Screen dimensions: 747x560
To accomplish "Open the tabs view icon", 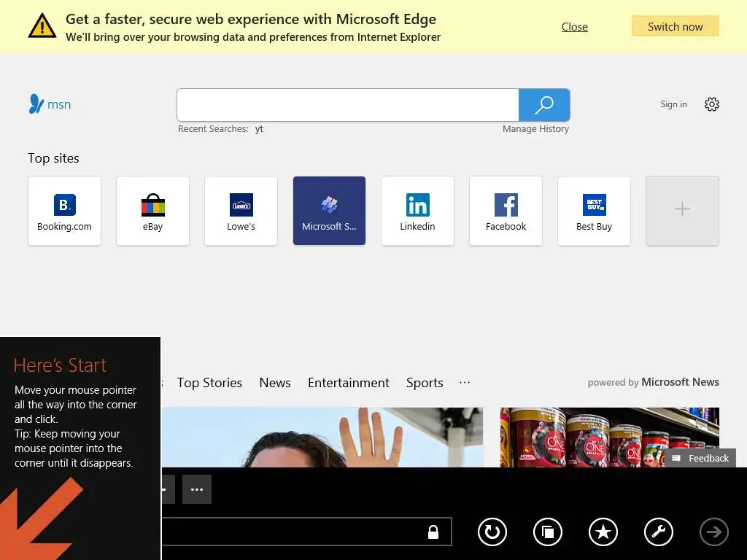I will [547, 532].
